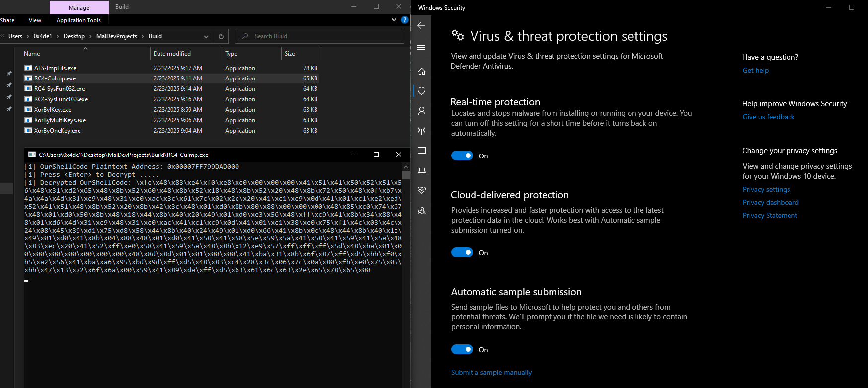The height and width of the screenshot is (388, 868).
Task: Refresh the Build folder view
Action: click(221, 36)
